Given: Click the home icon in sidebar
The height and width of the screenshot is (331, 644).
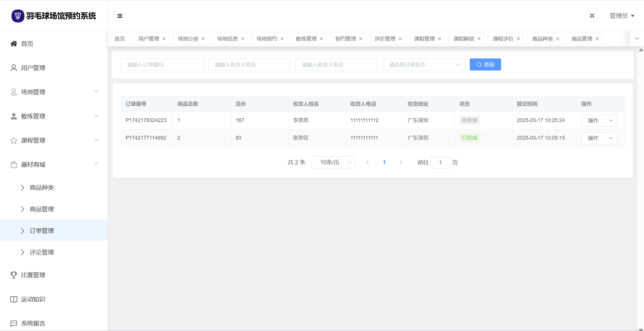Looking at the screenshot, I should pos(14,44).
